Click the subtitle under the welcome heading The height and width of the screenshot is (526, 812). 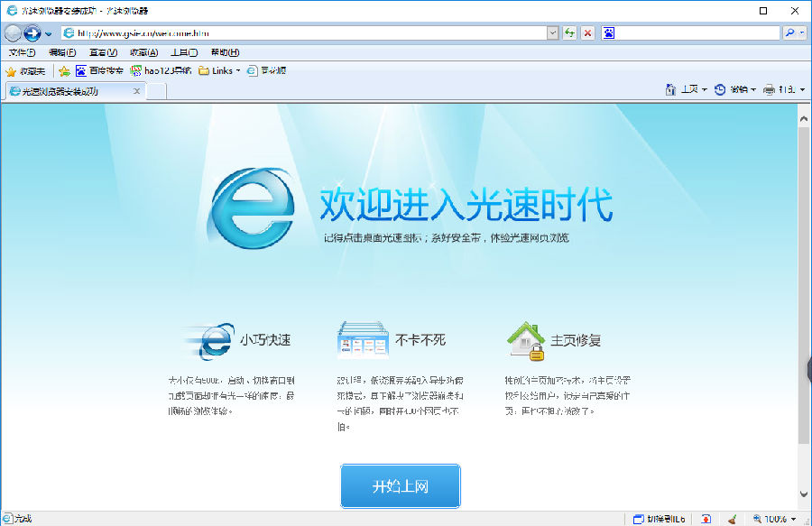tap(447, 238)
